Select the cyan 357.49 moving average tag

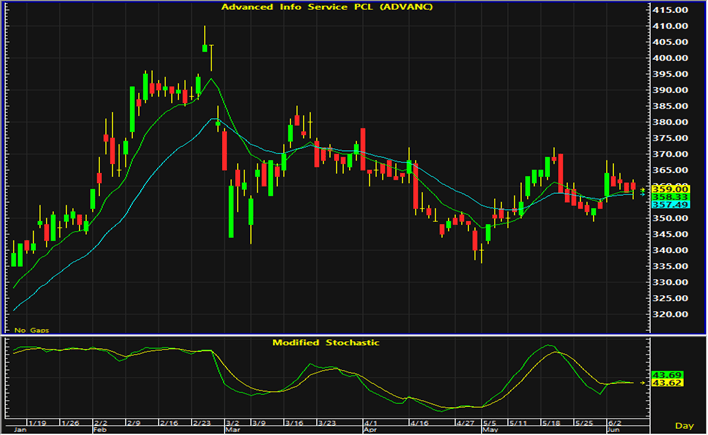coord(670,205)
